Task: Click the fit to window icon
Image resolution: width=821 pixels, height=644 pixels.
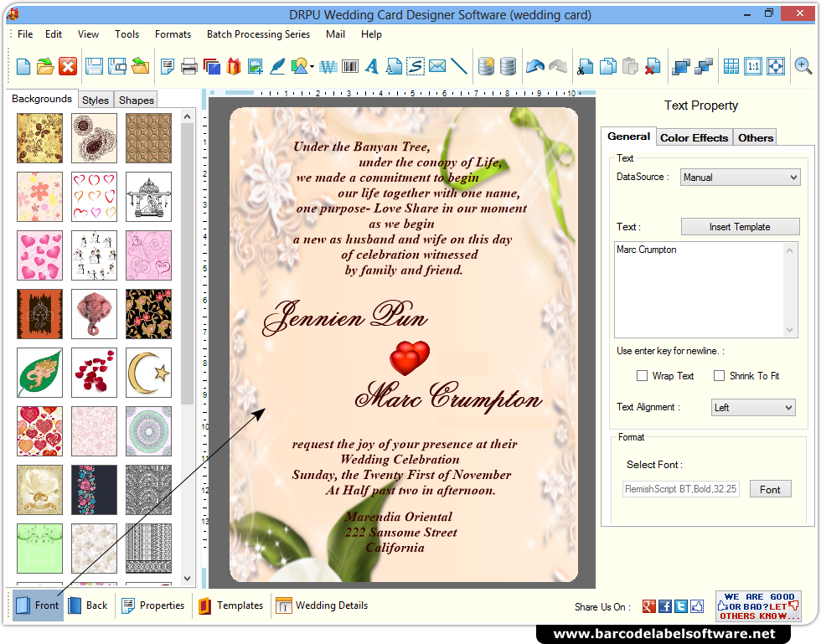Action: pyautogui.click(x=776, y=66)
